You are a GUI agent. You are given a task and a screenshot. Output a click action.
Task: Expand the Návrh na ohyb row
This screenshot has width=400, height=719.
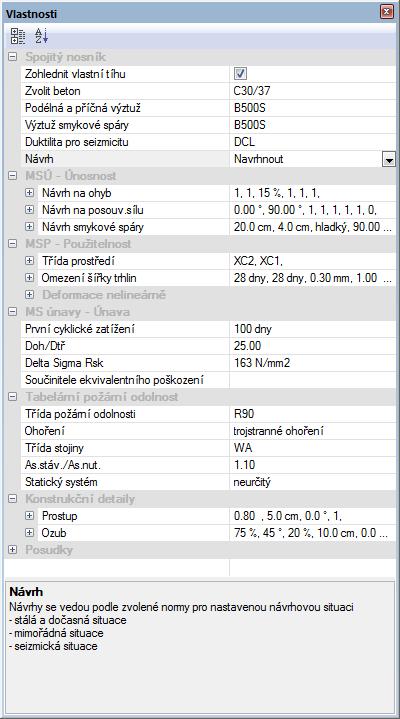coord(29,193)
